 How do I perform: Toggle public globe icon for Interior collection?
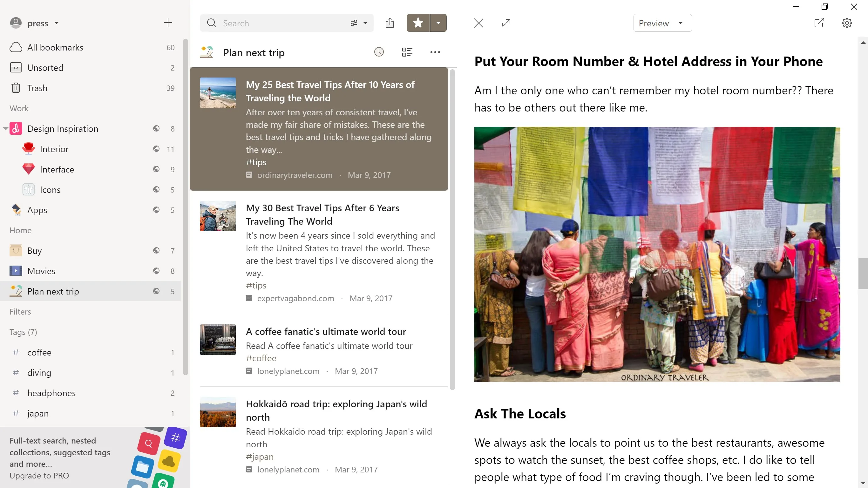[x=156, y=149]
